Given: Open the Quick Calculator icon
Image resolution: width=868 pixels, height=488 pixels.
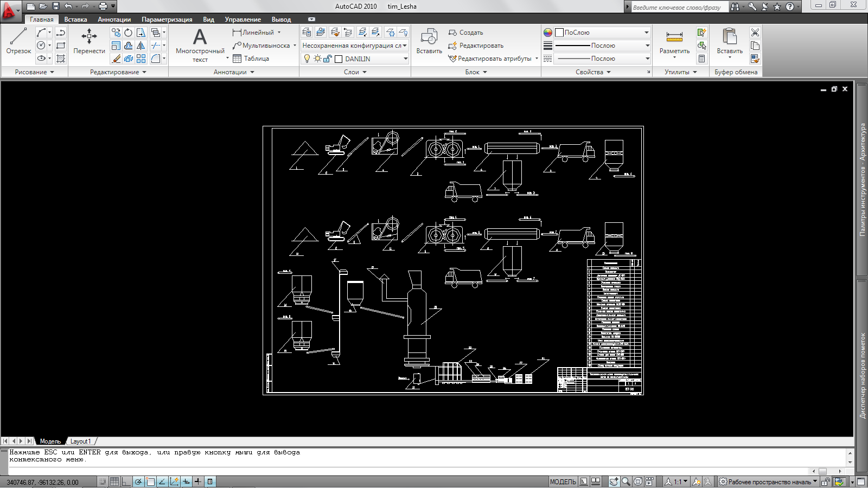Looking at the screenshot, I should [x=701, y=59].
